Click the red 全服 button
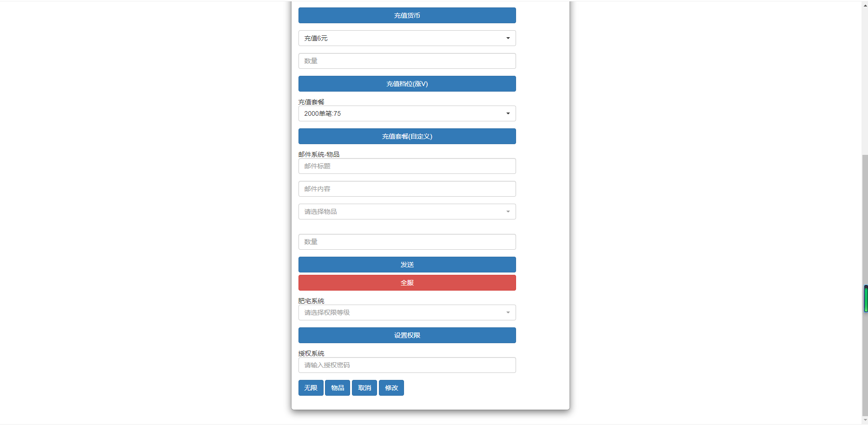 pyautogui.click(x=407, y=283)
